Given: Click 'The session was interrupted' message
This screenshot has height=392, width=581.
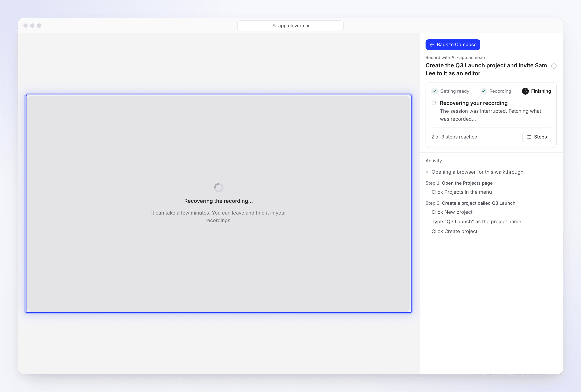Looking at the screenshot, I should point(490,115).
